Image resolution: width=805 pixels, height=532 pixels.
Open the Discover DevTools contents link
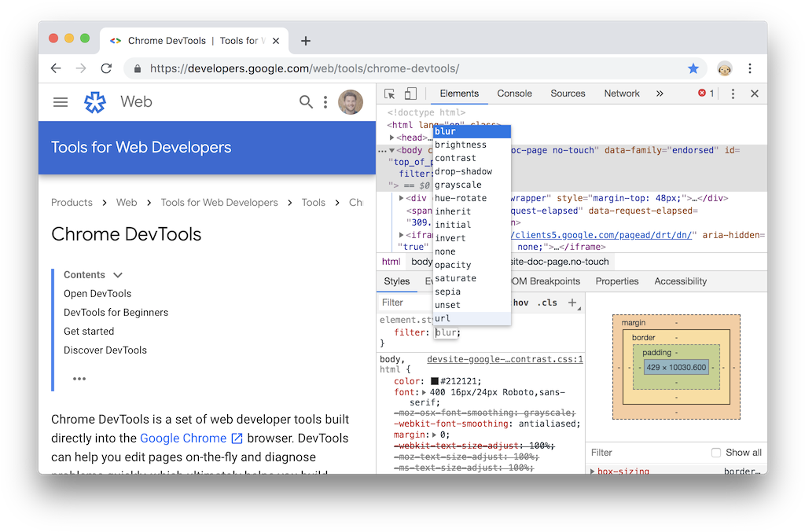point(105,350)
